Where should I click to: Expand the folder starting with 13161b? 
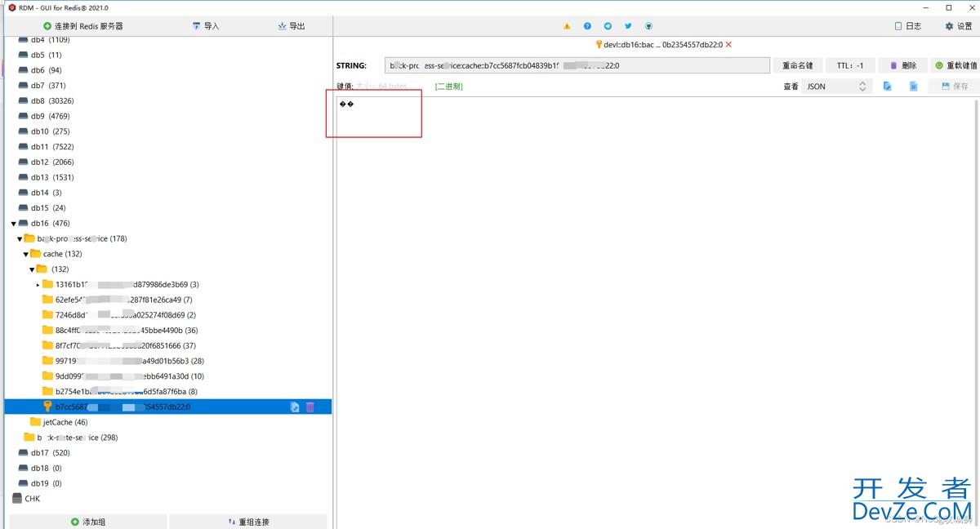pos(38,285)
